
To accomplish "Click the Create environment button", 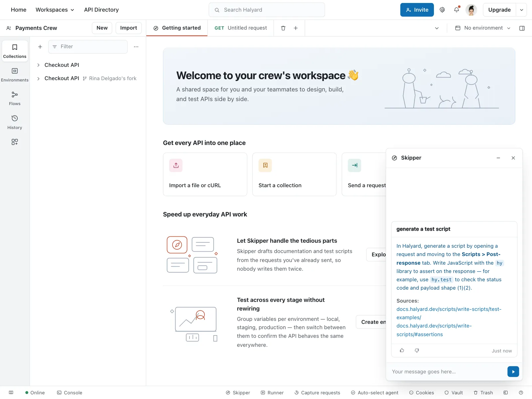I will 371,322.
